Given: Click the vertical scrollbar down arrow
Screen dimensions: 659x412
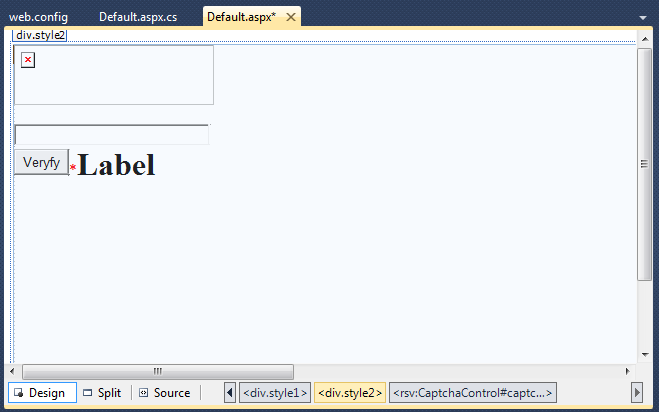Looking at the screenshot, I should click(x=645, y=355).
